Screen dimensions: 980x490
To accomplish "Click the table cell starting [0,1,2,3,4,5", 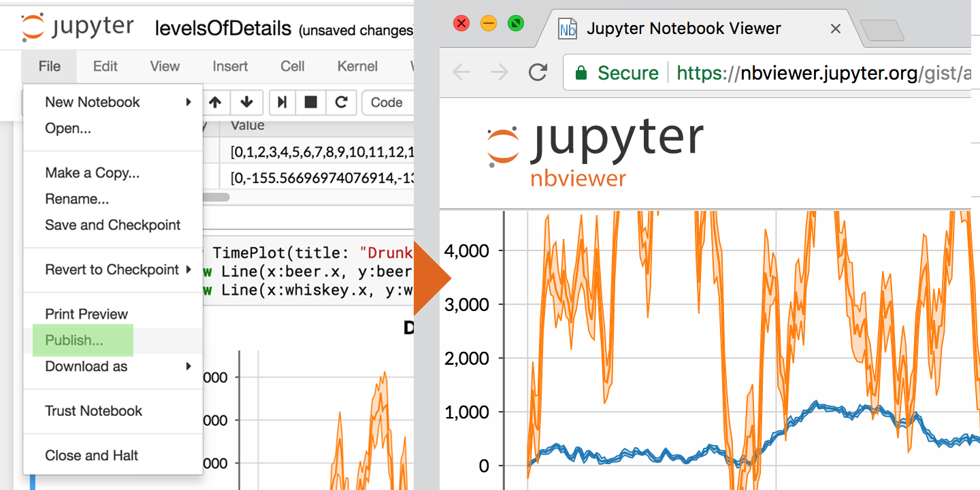I will point(316,152).
